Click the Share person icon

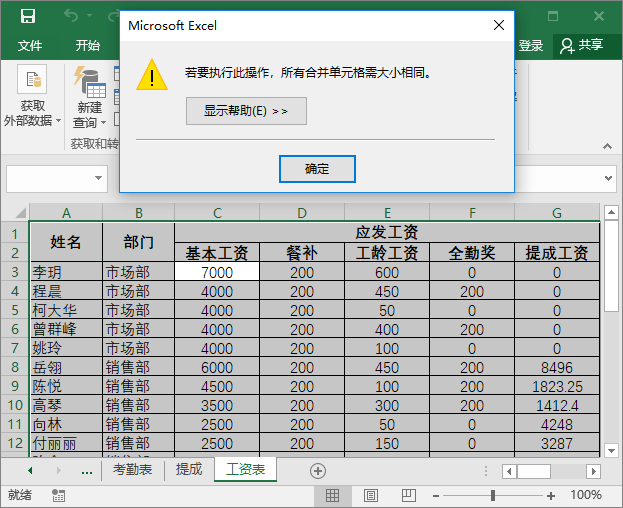point(567,45)
